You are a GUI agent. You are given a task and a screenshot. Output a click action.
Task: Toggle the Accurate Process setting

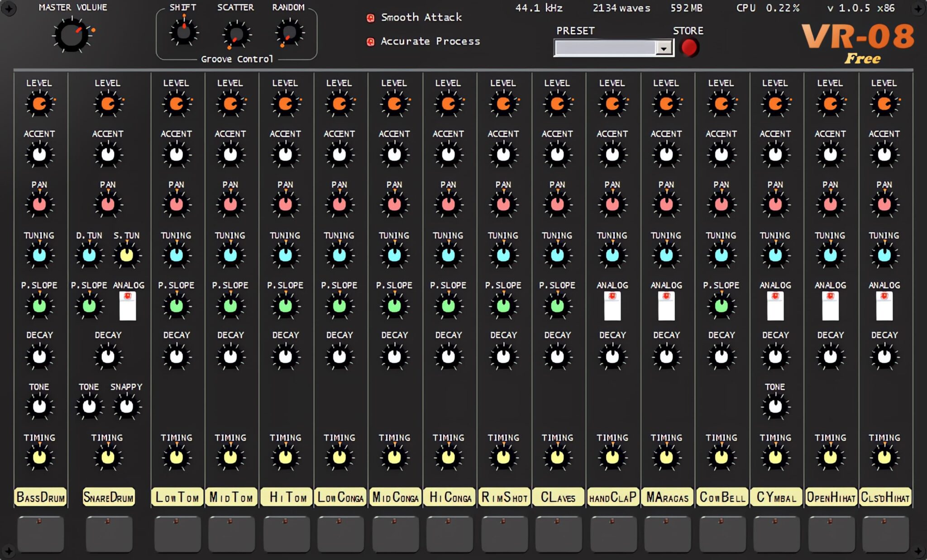tap(370, 41)
